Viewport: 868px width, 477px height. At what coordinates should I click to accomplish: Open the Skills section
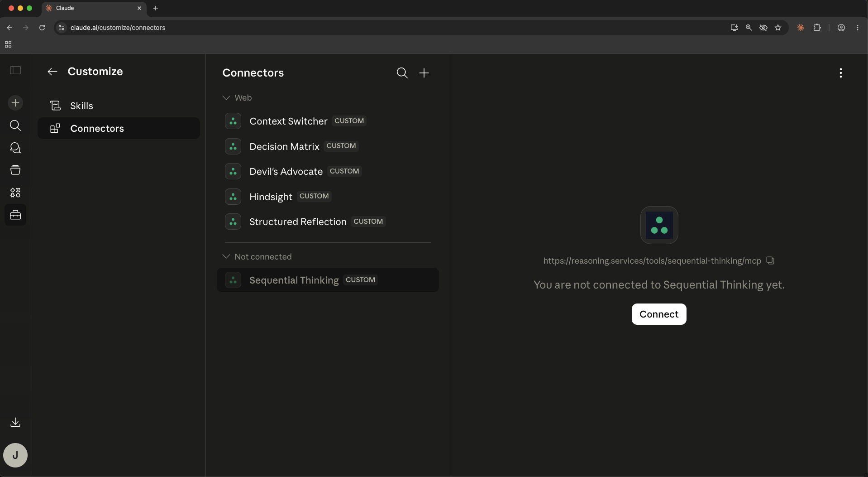tap(119, 106)
